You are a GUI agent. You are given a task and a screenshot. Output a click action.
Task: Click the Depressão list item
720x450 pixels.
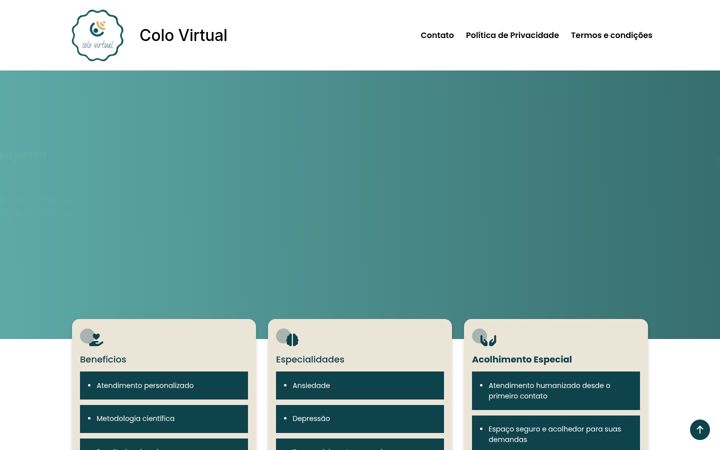point(360,419)
